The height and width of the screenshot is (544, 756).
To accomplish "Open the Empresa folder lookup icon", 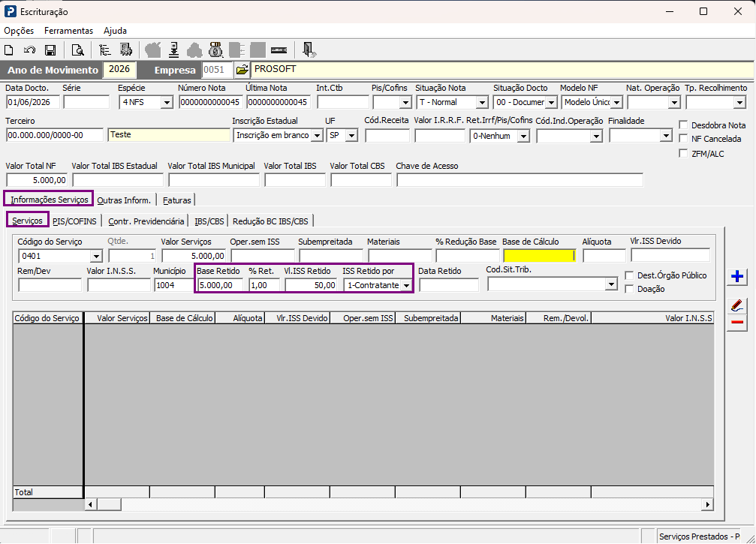I will coord(242,70).
